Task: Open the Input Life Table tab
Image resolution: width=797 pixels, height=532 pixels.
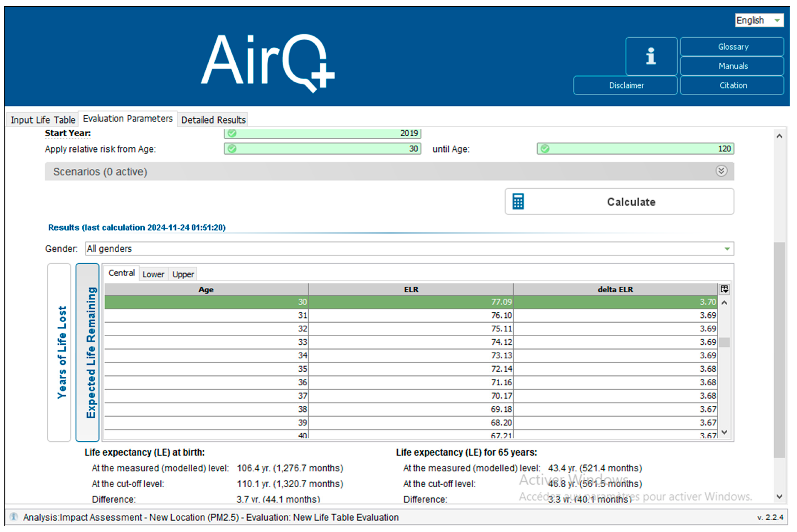Action: coord(43,120)
